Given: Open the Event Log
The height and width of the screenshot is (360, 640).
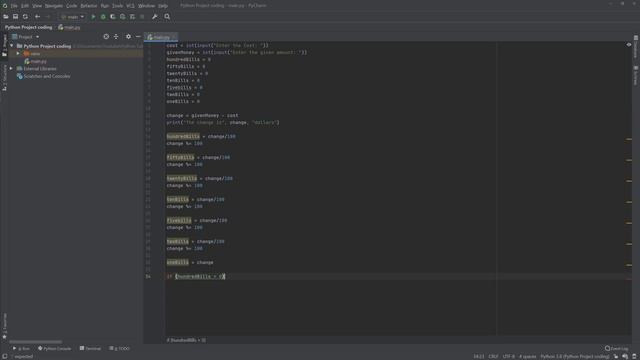Looking at the screenshot, I should coord(617,349).
